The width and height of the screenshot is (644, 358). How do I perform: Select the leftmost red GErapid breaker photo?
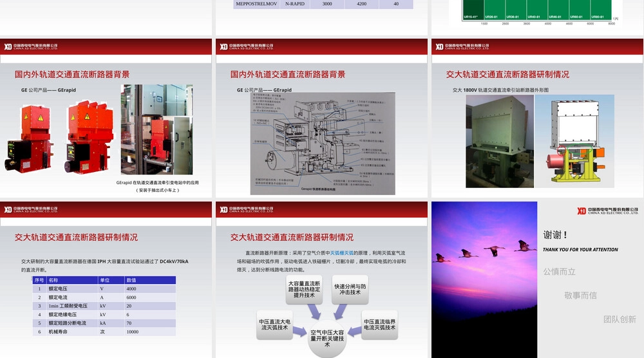(29, 138)
